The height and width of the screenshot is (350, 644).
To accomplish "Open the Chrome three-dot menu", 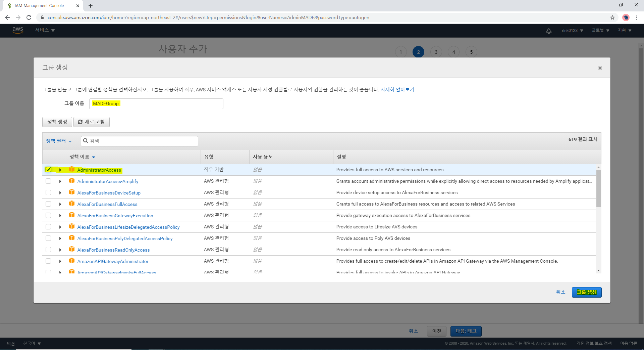I will (x=637, y=17).
